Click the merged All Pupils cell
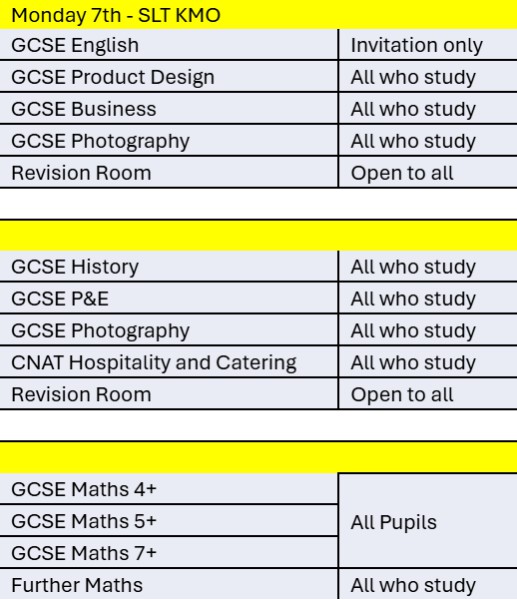This screenshot has height=600, width=517. tap(428, 520)
